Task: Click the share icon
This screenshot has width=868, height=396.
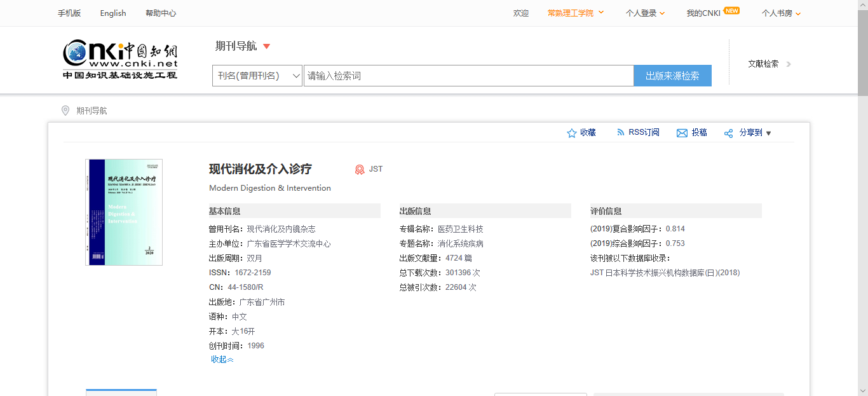Action: click(729, 133)
